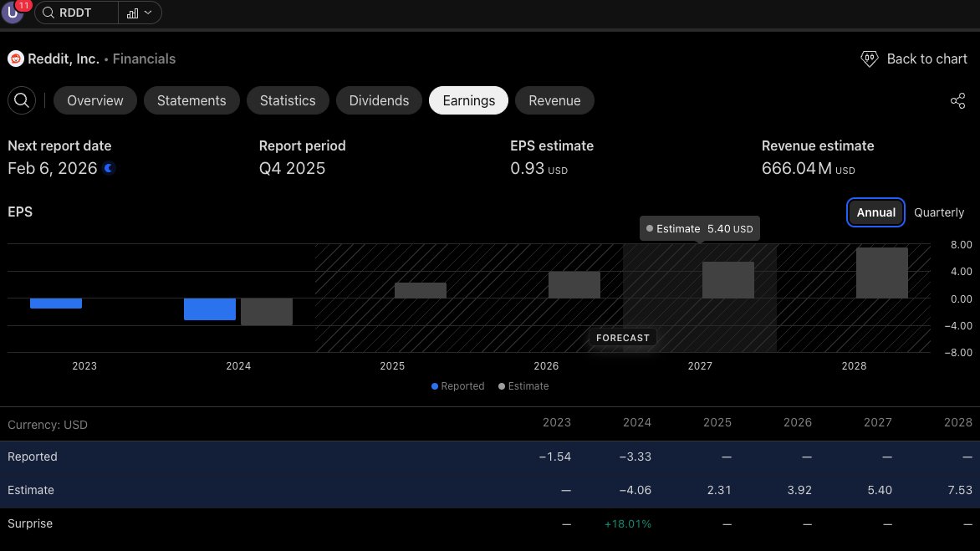The width and height of the screenshot is (980, 551).
Task: Click the Reported row label
Action: (33, 457)
